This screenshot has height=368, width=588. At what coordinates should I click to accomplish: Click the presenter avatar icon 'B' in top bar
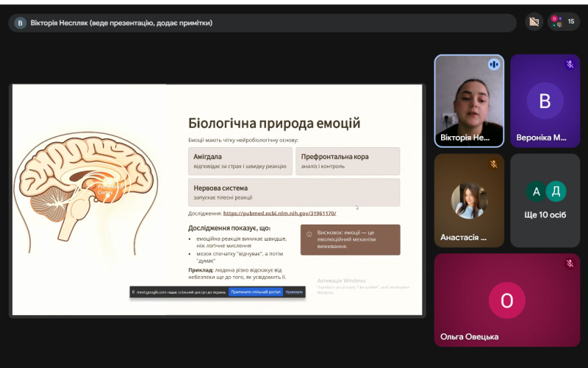[20, 23]
